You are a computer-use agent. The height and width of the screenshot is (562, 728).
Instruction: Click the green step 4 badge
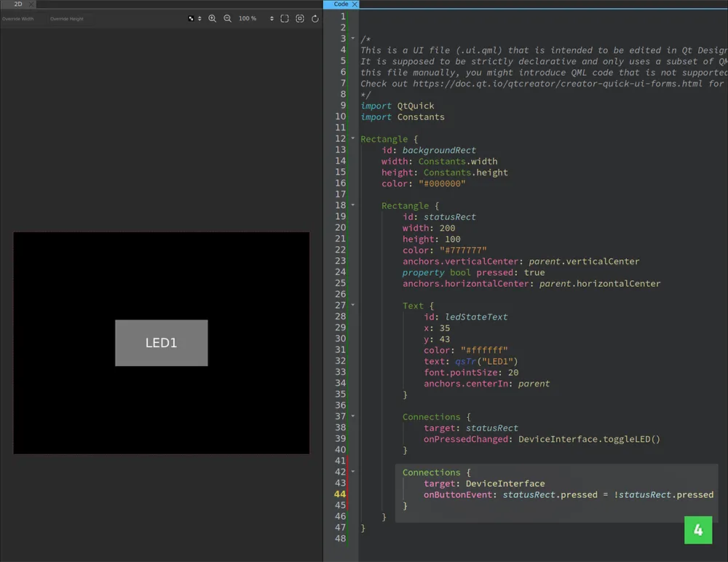[x=697, y=530]
